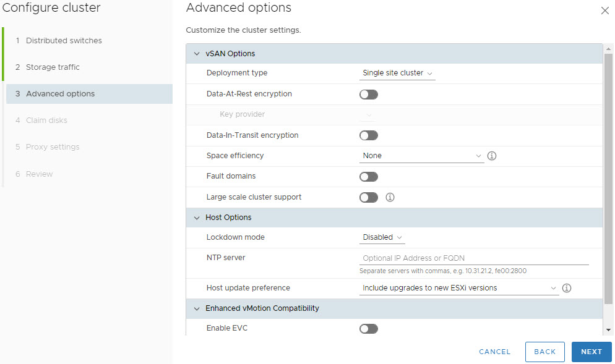Collapse Enhanced vMotion Compatibility section
This screenshot has height=364, width=615.
click(197, 308)
